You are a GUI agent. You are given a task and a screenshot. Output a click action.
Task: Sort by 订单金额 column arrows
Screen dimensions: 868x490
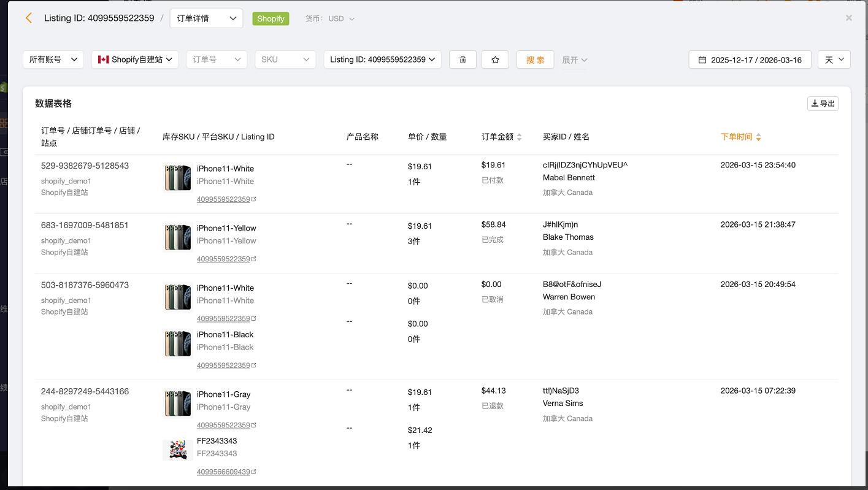click(519, 137)
